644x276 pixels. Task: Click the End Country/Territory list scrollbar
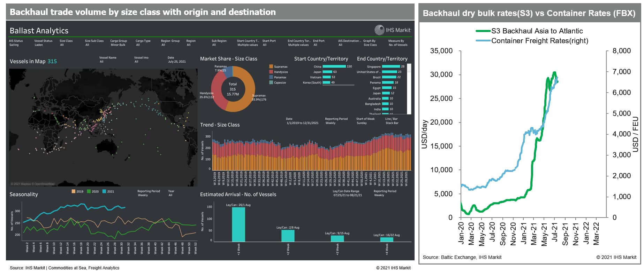pos(409,89)
